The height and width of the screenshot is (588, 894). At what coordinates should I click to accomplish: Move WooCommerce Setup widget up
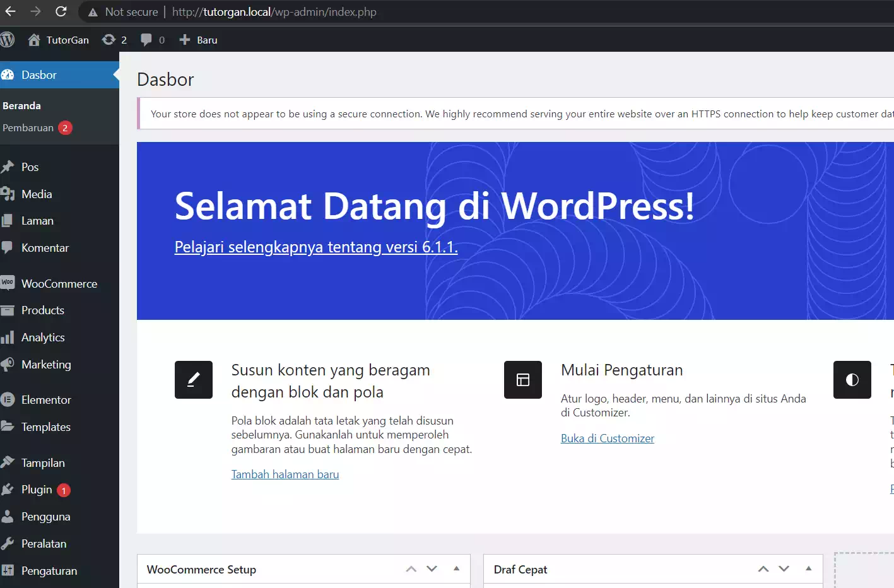(x=411, y=569)
